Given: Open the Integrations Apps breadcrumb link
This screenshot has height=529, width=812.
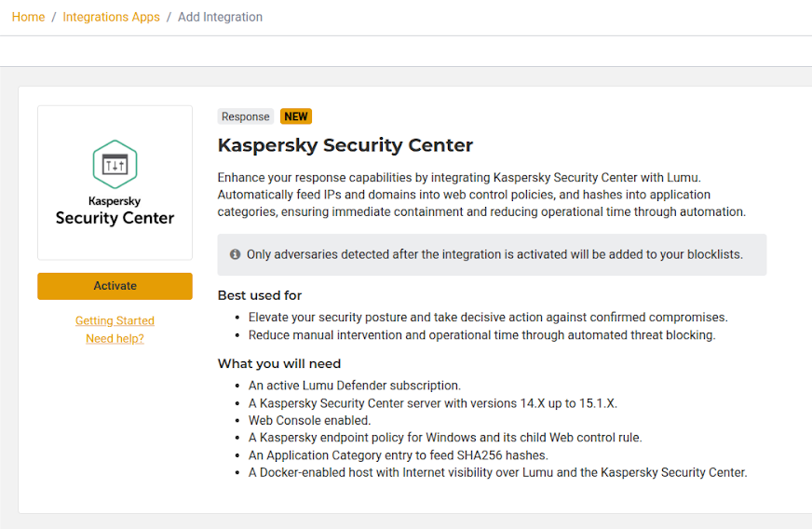Looking at the screenshot, I should coord(111,17).
